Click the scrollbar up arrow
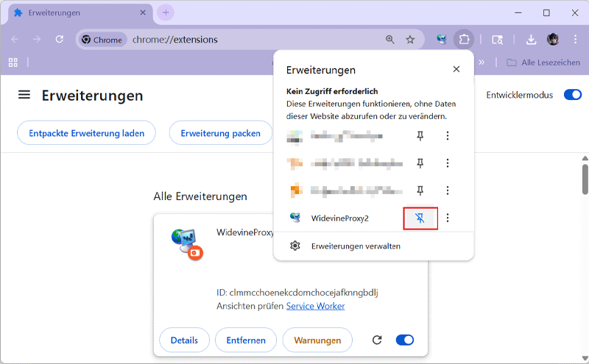The image size is (589, 364). 585,158
